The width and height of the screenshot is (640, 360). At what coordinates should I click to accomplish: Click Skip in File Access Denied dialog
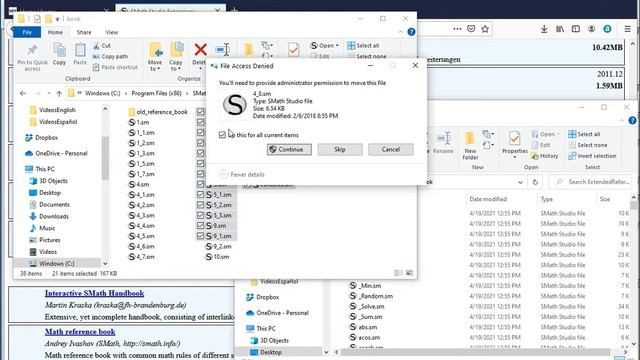pyautogui.click(x=340, y=149)
